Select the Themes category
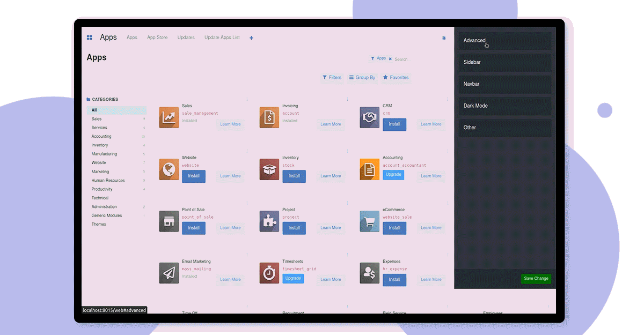 tap(116, 224)
